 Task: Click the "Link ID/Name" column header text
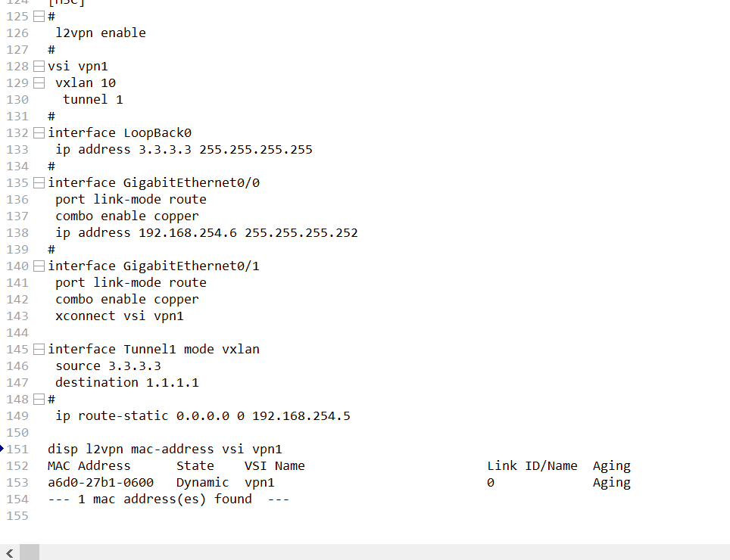(x=532, y=466)
